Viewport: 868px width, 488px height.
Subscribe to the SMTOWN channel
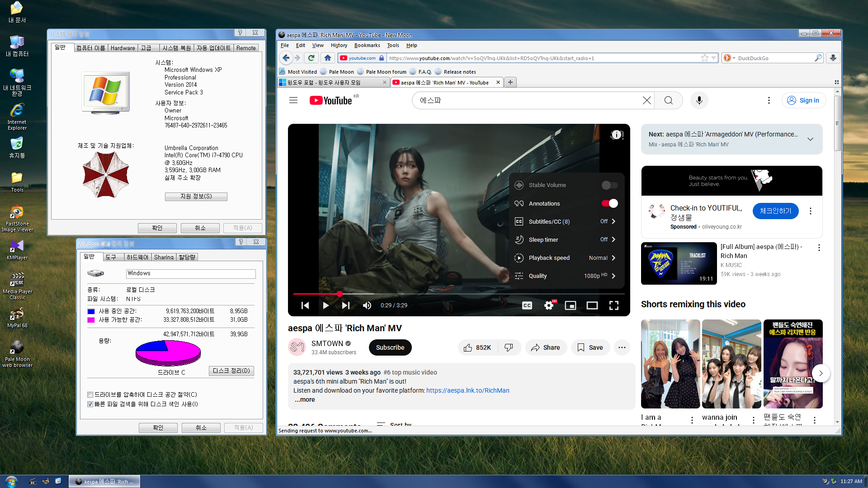pos(390,347)
